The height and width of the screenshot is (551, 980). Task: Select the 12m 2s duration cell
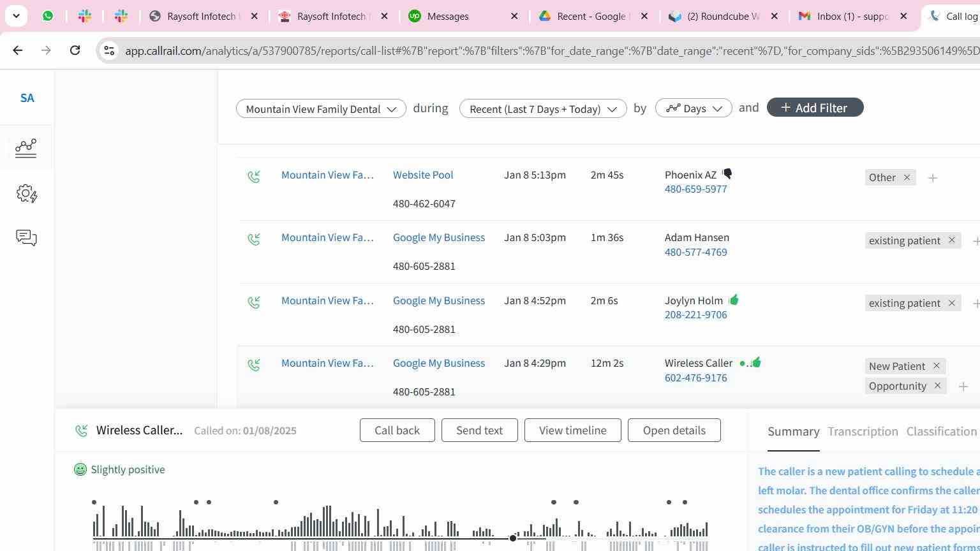607,364
